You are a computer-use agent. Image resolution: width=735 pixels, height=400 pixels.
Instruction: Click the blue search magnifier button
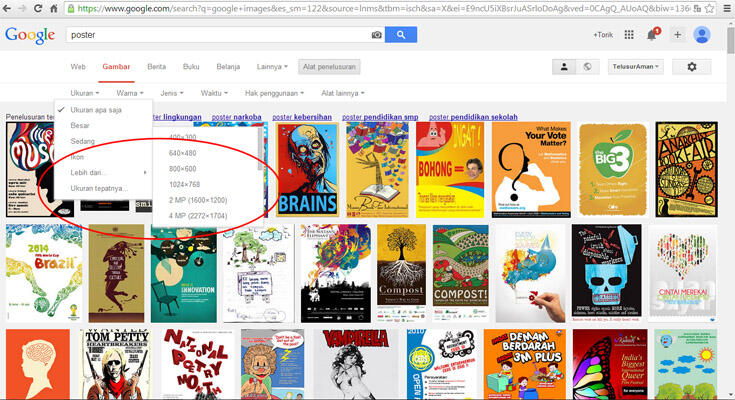[401, 35]
